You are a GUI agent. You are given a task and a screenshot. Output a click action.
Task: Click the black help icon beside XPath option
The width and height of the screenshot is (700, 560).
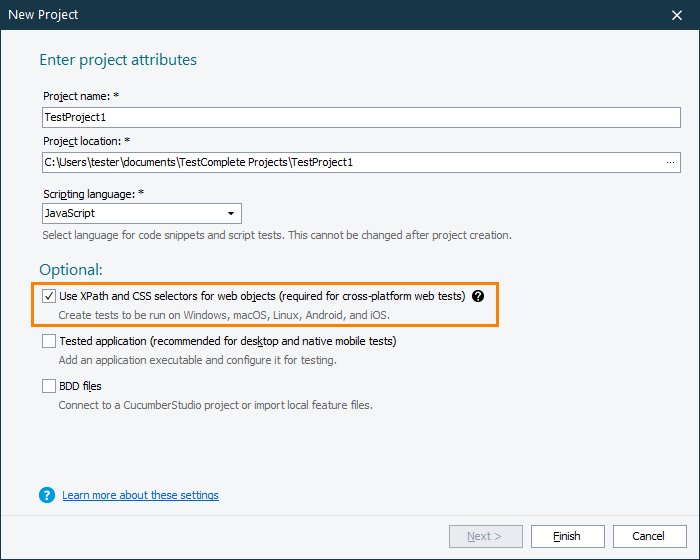[478, 296]
